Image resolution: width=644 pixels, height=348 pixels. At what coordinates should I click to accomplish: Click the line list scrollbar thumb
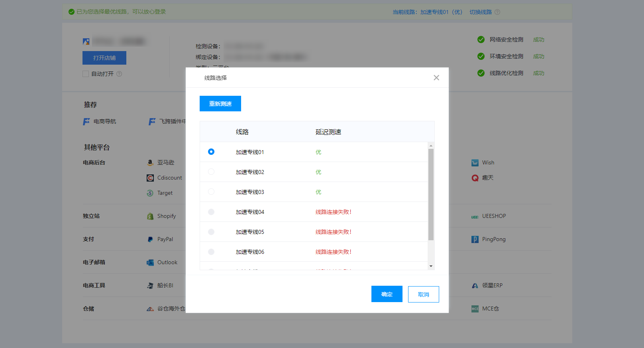431,194
